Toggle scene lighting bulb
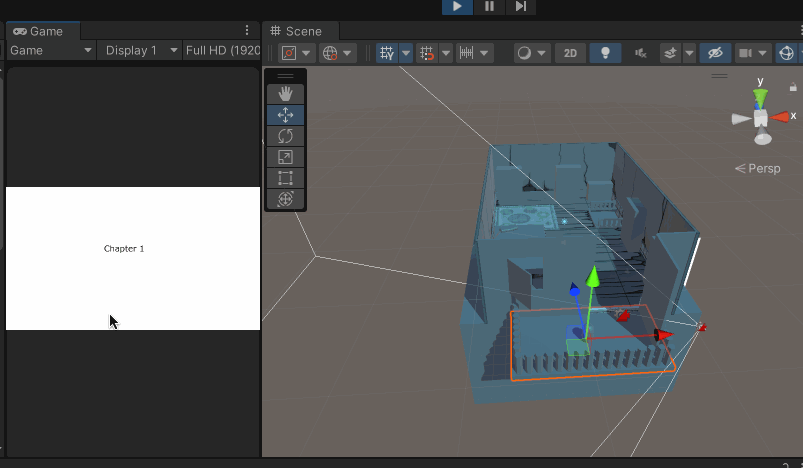 (604, 53)
